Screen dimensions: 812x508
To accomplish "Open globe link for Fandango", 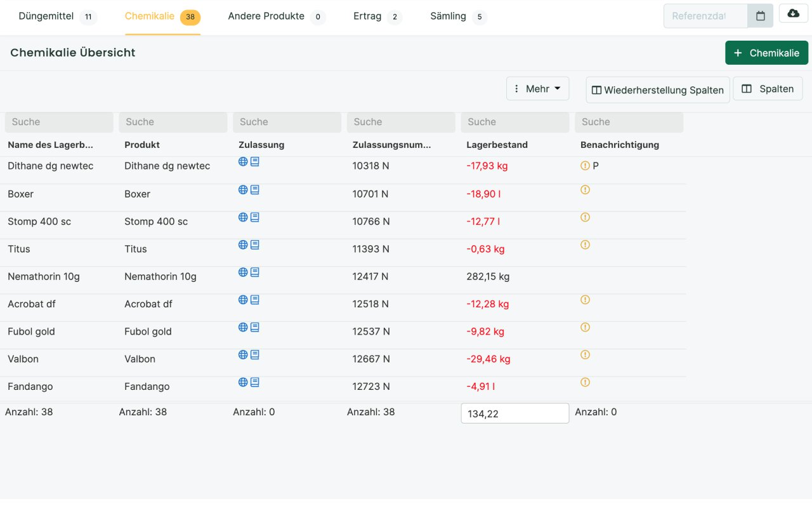I will tap(243, 382).
